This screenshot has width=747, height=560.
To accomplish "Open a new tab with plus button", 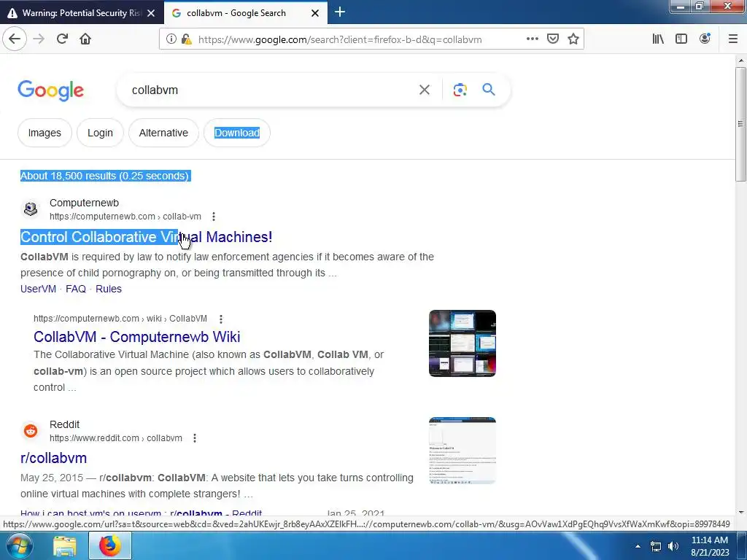I will click(340, 12).
